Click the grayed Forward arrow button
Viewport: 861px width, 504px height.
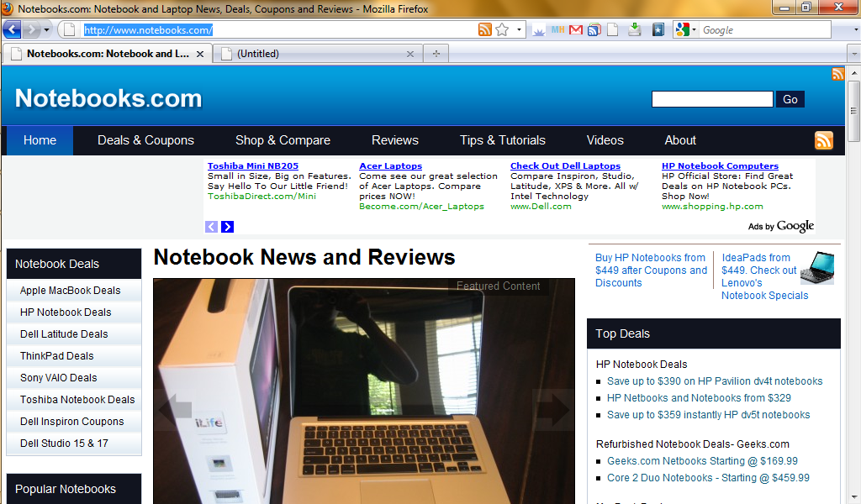(32, 29)
